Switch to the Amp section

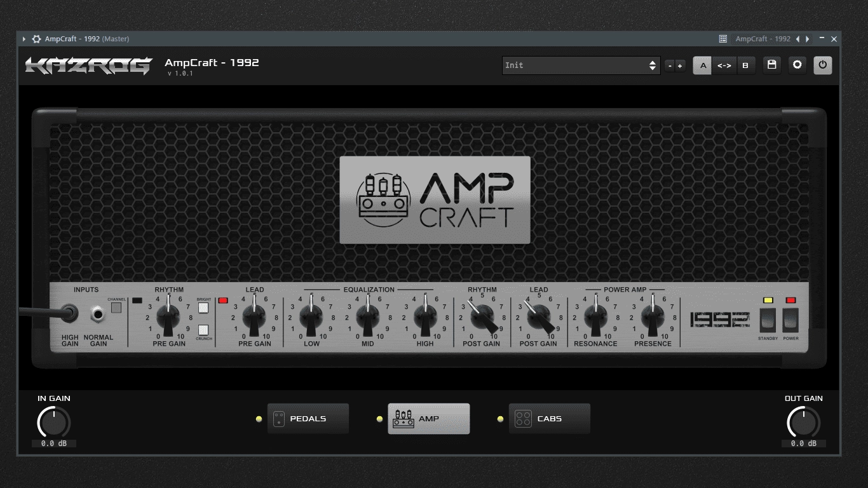pos(429,419)
